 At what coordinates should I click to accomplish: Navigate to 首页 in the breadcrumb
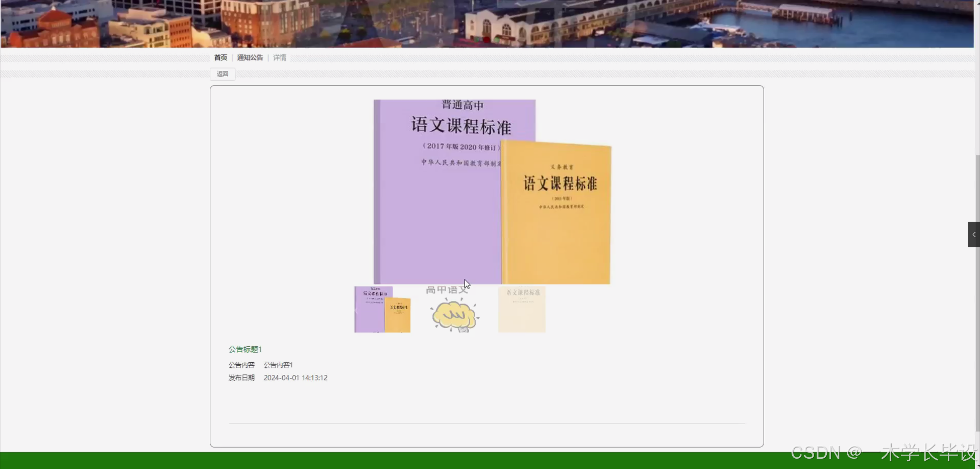click(220, 58)
